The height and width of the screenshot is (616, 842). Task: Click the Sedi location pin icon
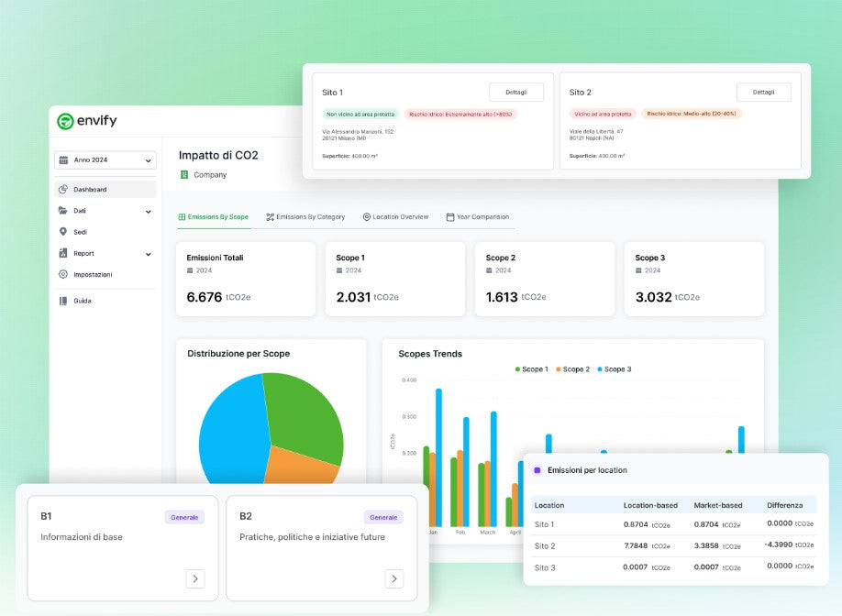[63, 232]
